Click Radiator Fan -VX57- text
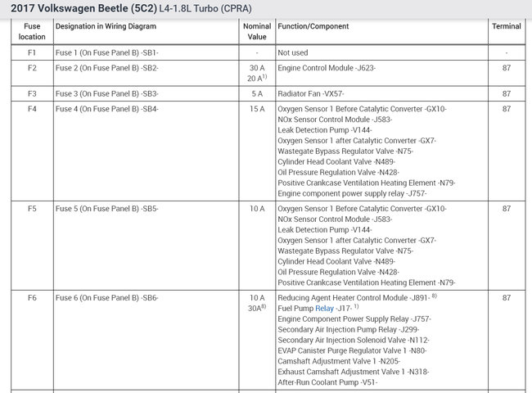Screen dimensions: 532x393 click(x=311, y=93)
